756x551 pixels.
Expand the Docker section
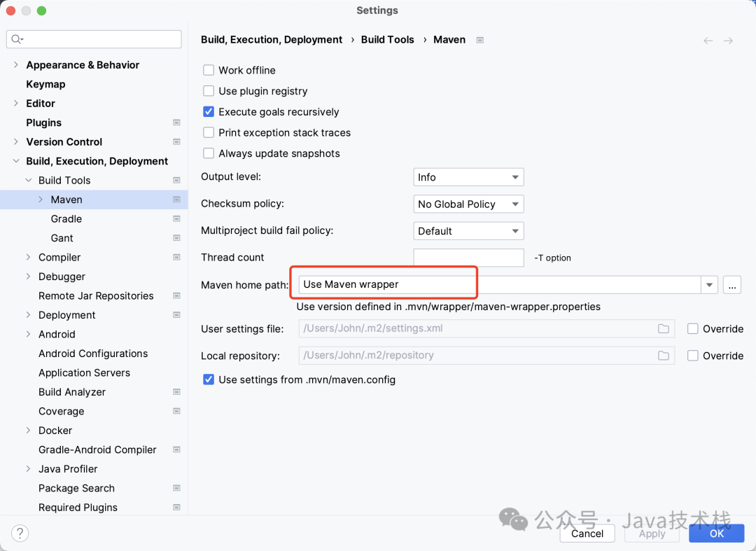pyautogui.click(x=28, y=430)
